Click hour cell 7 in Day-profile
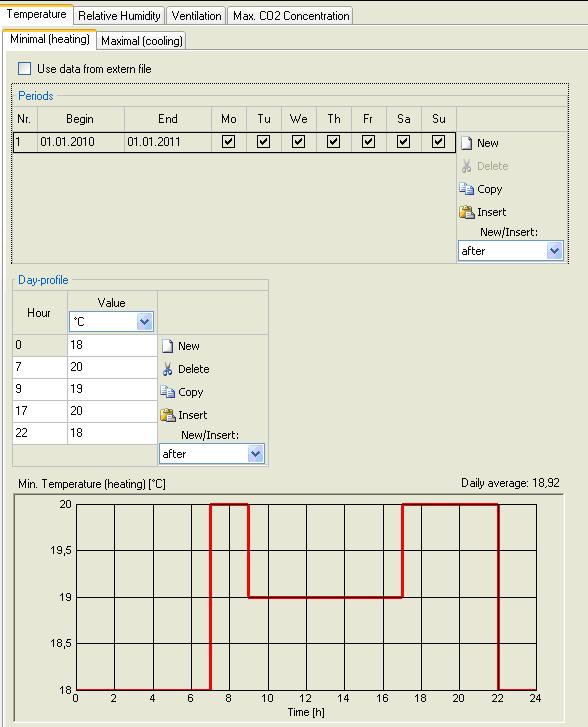This screenshot has width=588, height=727. coord(40,367)
